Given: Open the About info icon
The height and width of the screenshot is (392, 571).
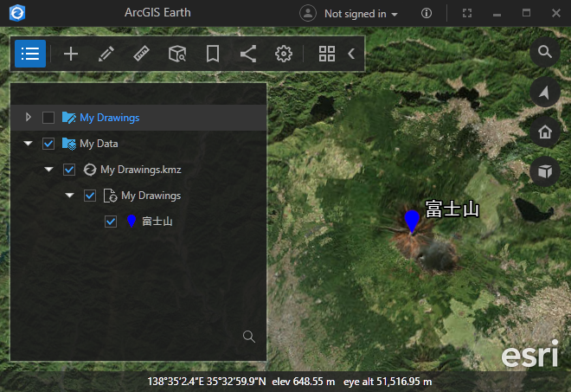Looking at the screenshot, I should pyautogui.click(x=427, y=14).
